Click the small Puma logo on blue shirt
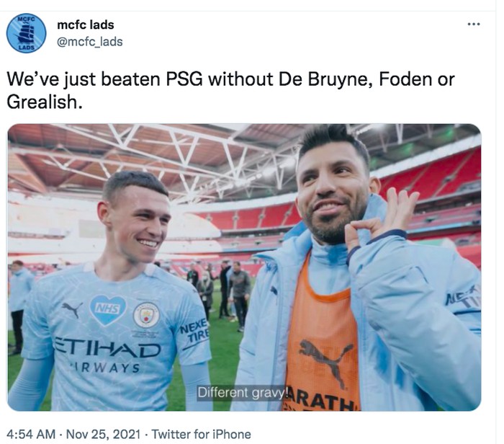This screenshot has height=444, width=504. coord(72,309)
